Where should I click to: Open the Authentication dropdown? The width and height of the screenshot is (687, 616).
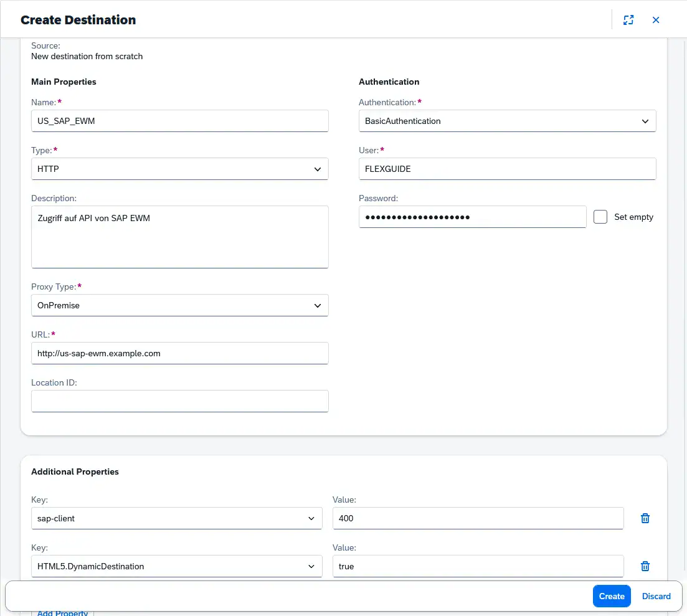pyautogui.click(x=645, y=121)
